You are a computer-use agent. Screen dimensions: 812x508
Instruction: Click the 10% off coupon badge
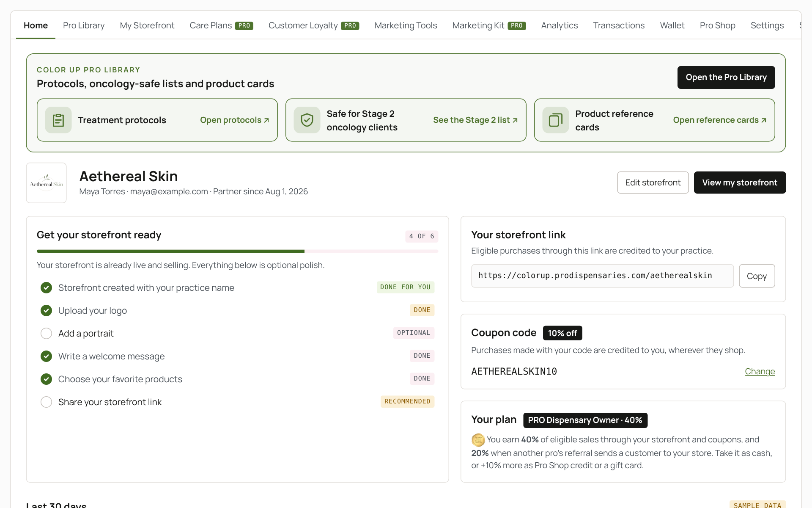pos(562,333)
